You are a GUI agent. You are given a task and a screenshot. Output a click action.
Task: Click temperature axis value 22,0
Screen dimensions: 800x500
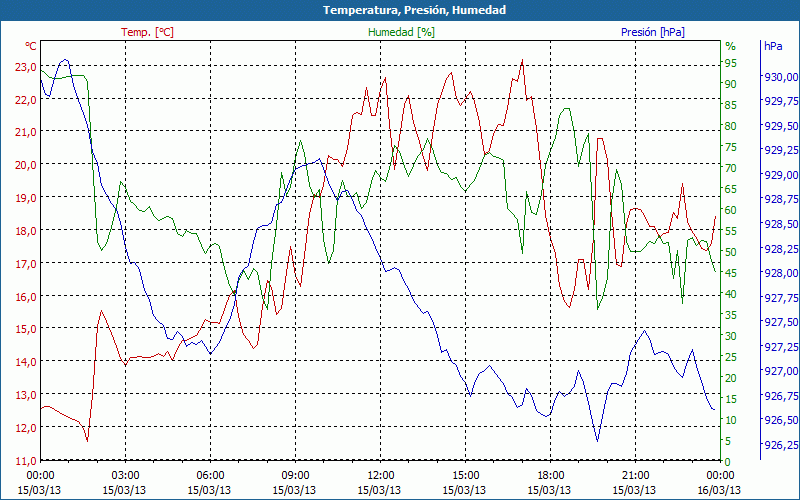[x=26, y=99]
